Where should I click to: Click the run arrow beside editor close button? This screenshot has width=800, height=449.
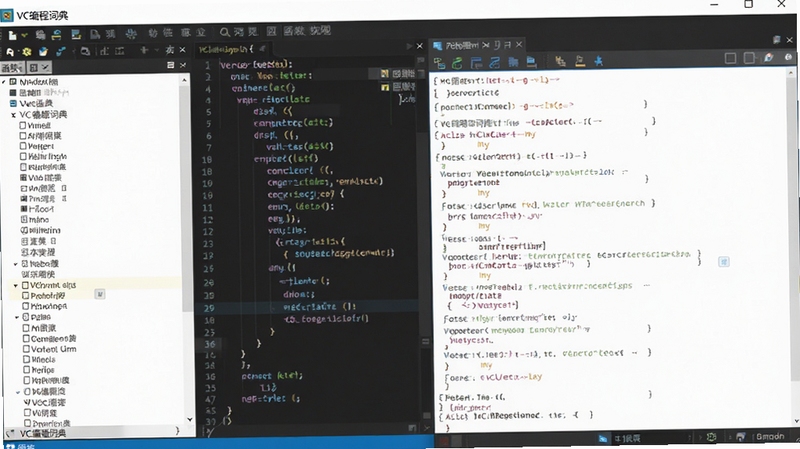tap(409, 46)
